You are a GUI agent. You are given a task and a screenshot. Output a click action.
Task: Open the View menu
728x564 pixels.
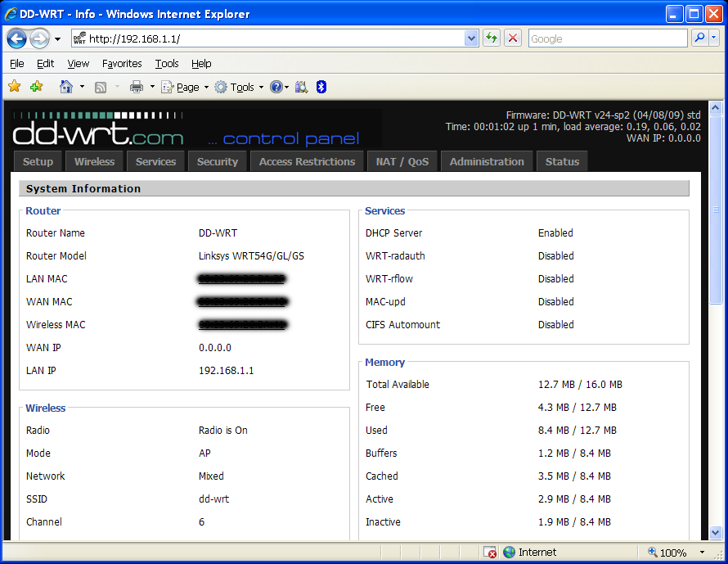[78, 64]
